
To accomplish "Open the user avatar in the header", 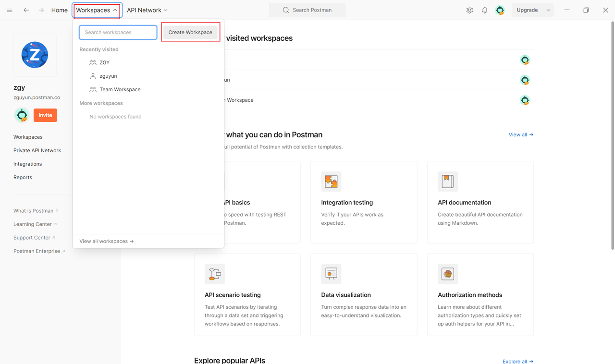I will (x=500, y=10).
